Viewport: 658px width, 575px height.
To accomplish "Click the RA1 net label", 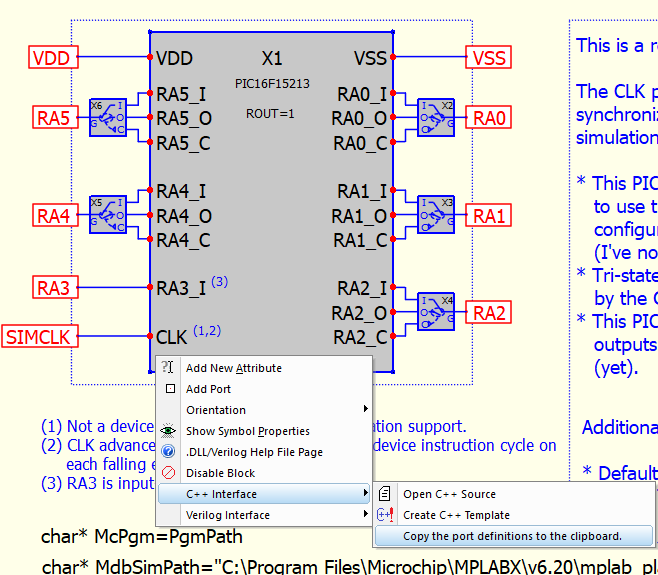I will coord(488,215).
